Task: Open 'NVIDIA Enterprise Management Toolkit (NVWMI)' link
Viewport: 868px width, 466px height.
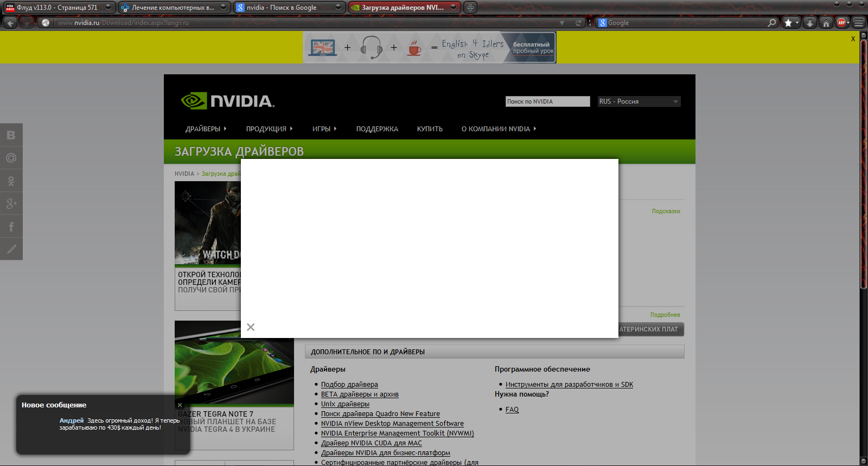Action: [397, 433]
